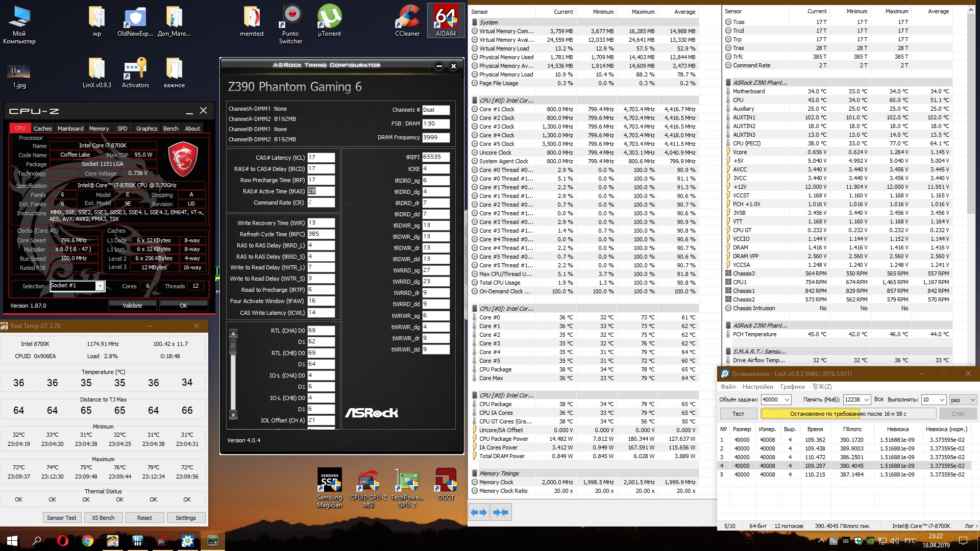The height and width of the screenshot is (551, 980).
Task: Click the tRAS value field in ASRock configurator
Action: click(321, 191)
